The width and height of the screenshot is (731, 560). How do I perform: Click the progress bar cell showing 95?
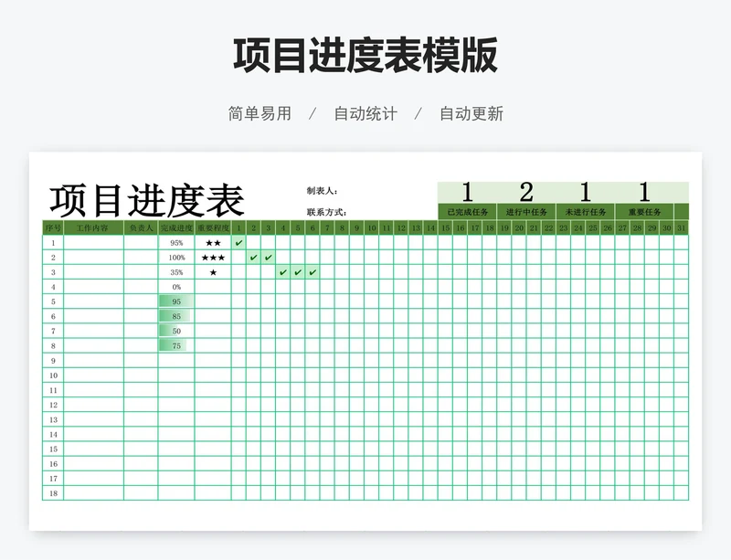(176, 301)
